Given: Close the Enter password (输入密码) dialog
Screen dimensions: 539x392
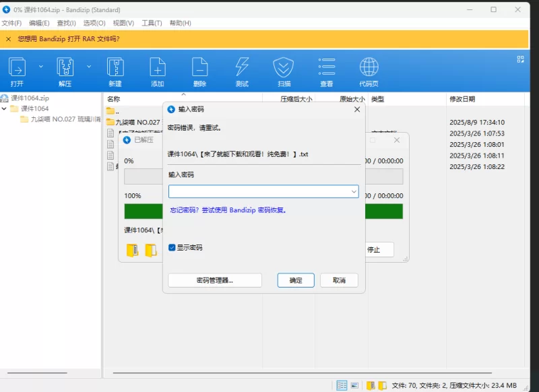Looking at the screenshot, I should point(357,109).
